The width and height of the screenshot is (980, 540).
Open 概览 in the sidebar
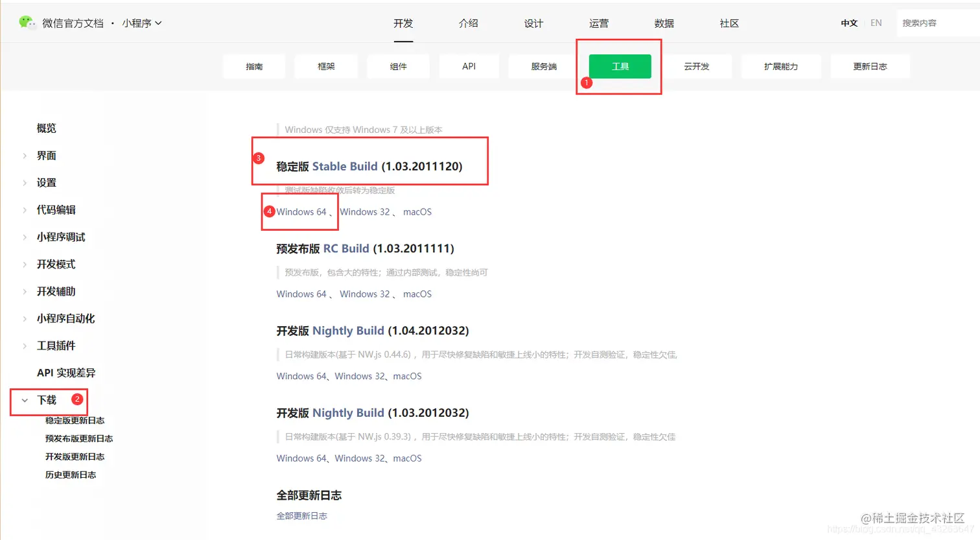point(47,128)
